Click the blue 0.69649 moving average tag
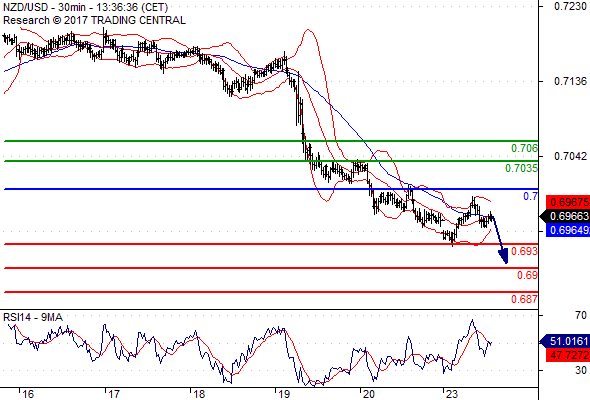The image size is (590, 400). click(x=568, y=230)
